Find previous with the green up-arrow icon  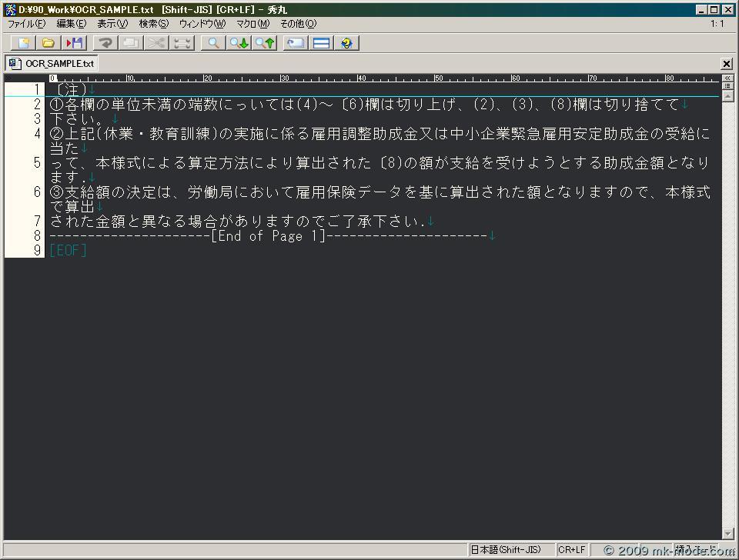click(266, 43)
